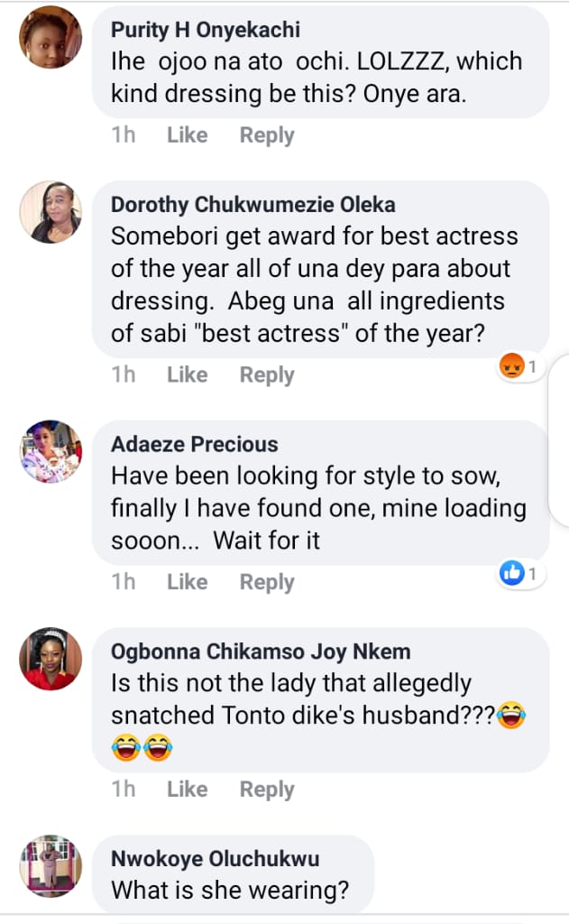Like Purity H Onyekachi's comment

pos(187,135)
